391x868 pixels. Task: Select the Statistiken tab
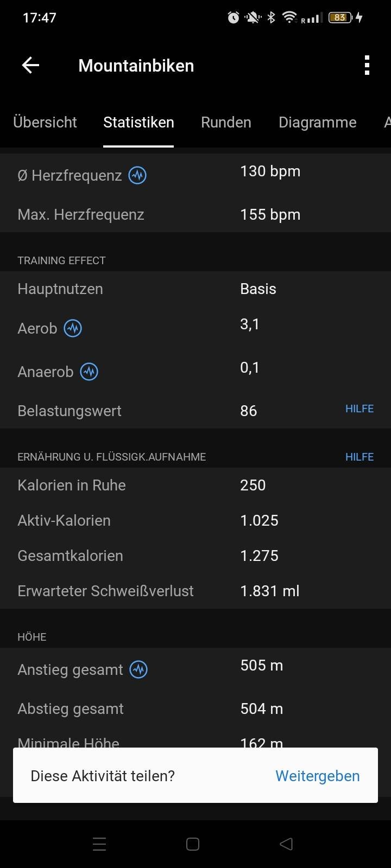point(138,123)
